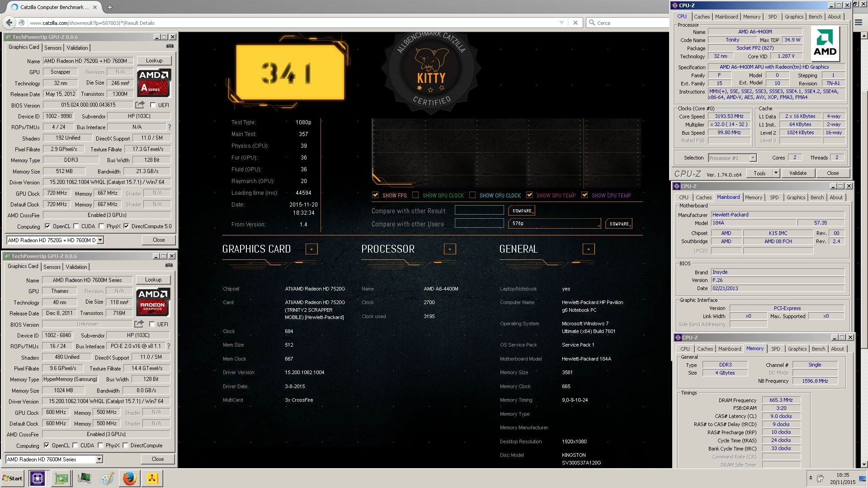Click the browser back arrow
This screenshot has height=488, width=868.
[9, 23]
